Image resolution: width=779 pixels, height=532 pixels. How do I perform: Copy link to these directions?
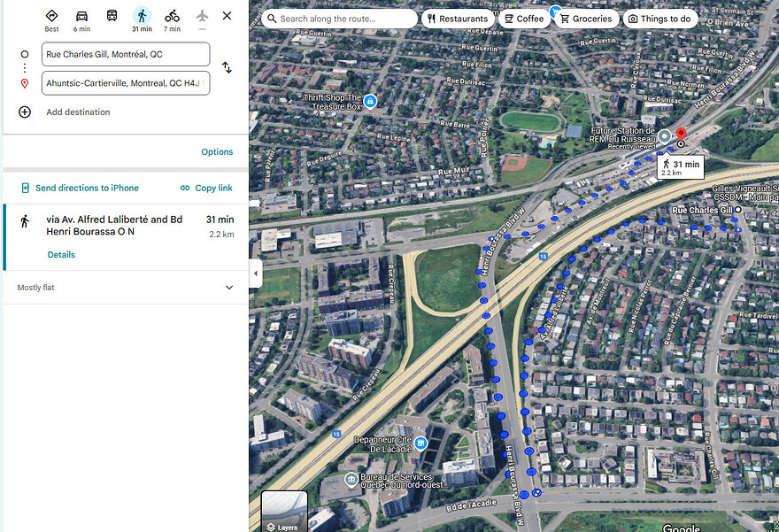click(206, 188)
